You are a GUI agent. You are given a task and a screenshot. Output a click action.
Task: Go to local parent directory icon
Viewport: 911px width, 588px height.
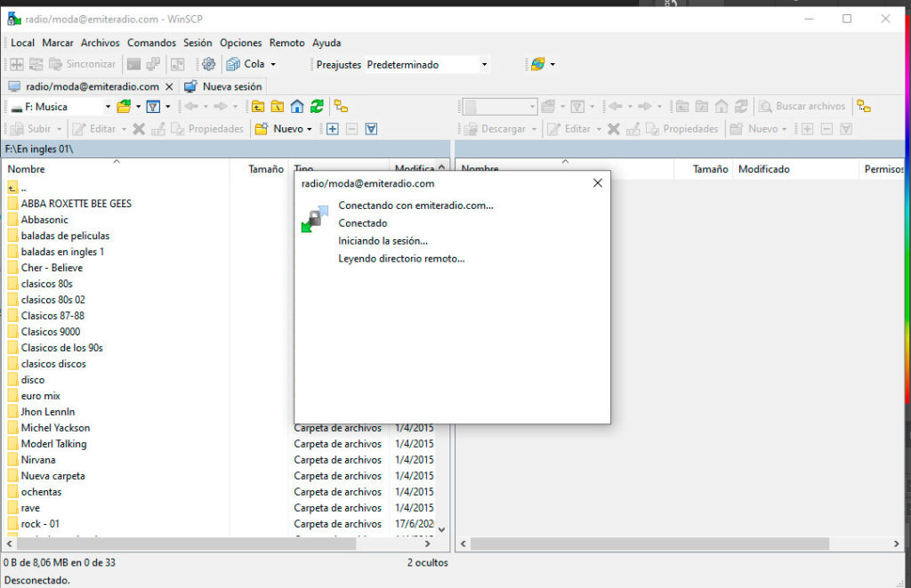(x=258, y=107)
